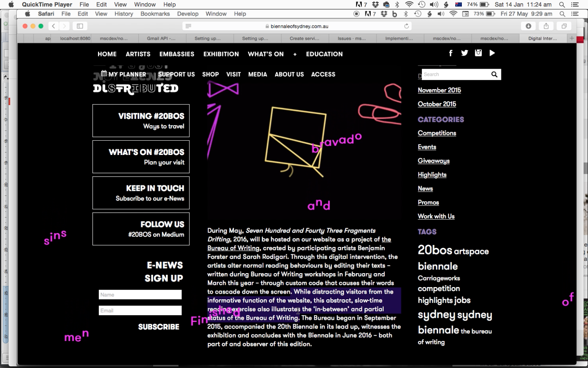Click Safari's forward arrow button
Screen dimensions: 588x368
[65, 26]
